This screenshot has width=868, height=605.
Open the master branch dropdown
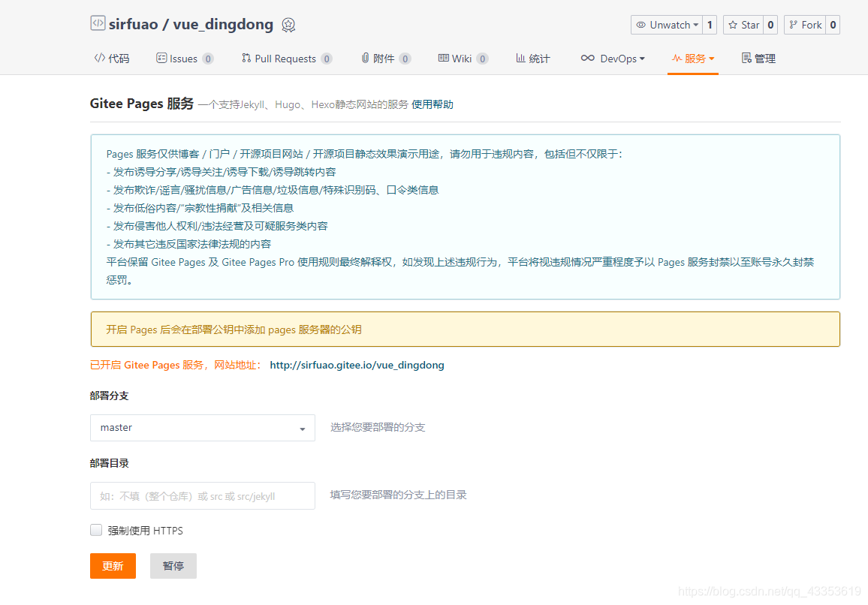(x=203, y=428)
